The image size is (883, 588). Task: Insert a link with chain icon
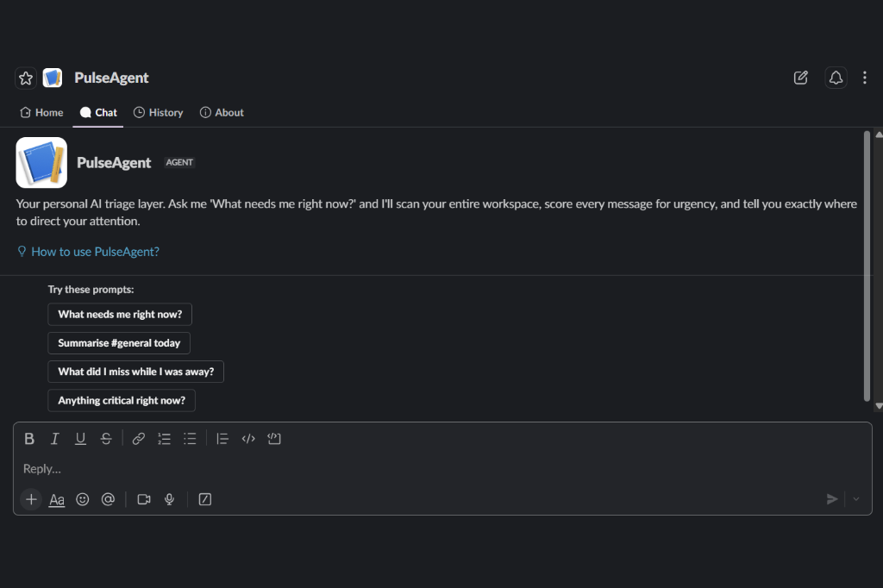click(139, 439)
